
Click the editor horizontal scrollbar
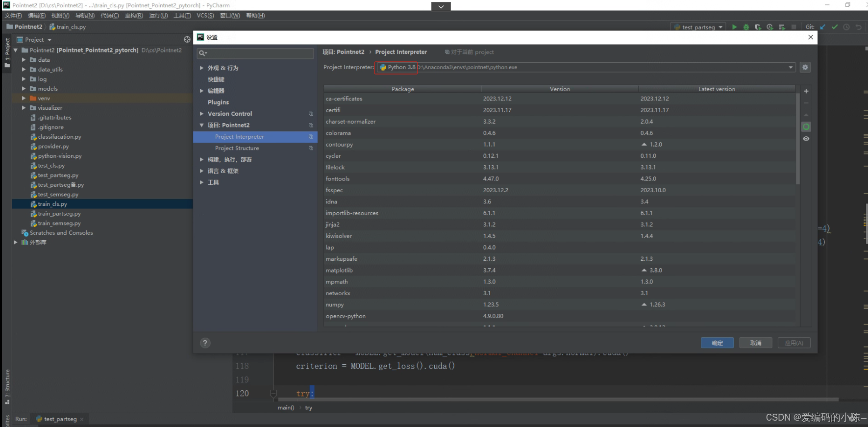point(559,400)
